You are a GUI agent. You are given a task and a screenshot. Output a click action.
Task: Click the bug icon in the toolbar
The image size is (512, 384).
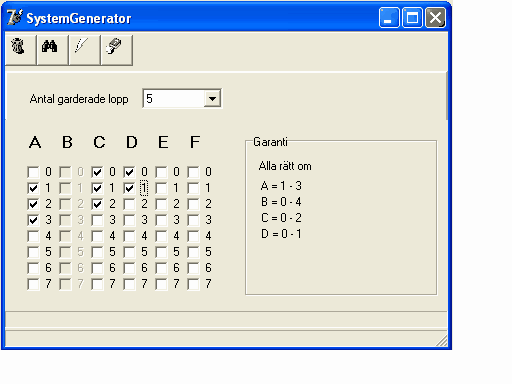pyautogui.click(x=18, y=46)
